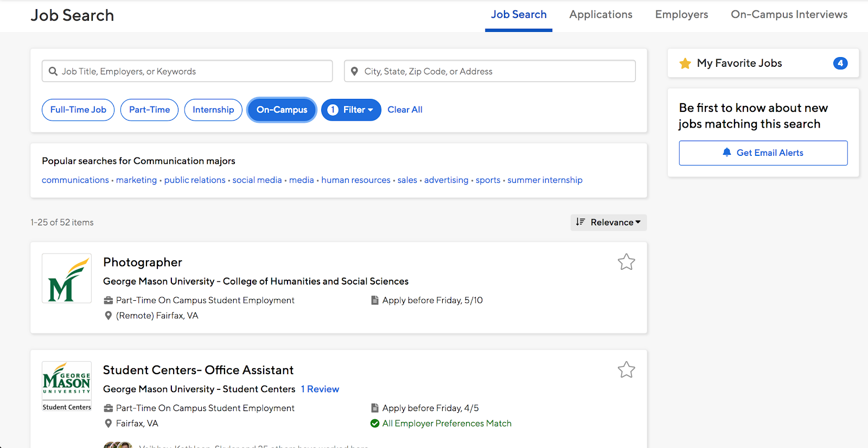Click Get Email Alerts button
868x448 pixels.
pos(763,153)
